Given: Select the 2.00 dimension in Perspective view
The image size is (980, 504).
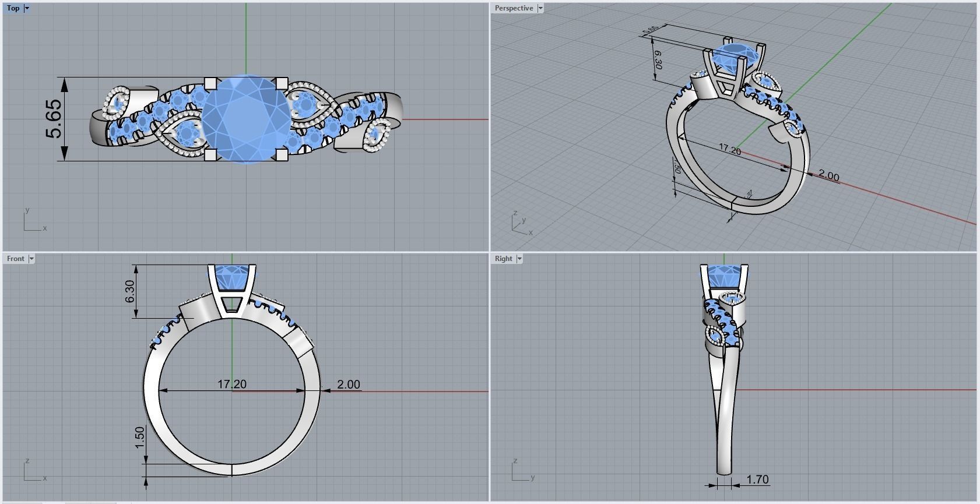Looking at the screenshot, I should click(828, 176).
